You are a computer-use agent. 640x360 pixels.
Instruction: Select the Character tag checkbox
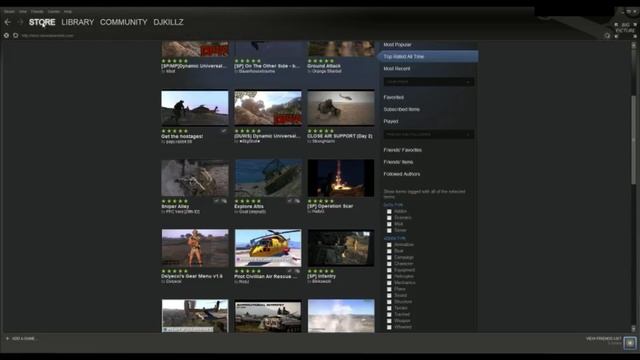(x=389, y=264)
